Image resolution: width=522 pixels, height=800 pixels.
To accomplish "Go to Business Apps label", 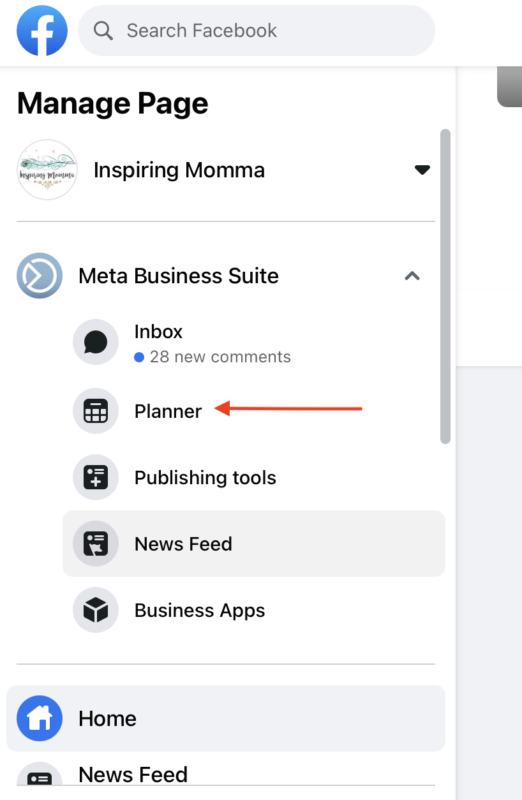I will 200,611.
